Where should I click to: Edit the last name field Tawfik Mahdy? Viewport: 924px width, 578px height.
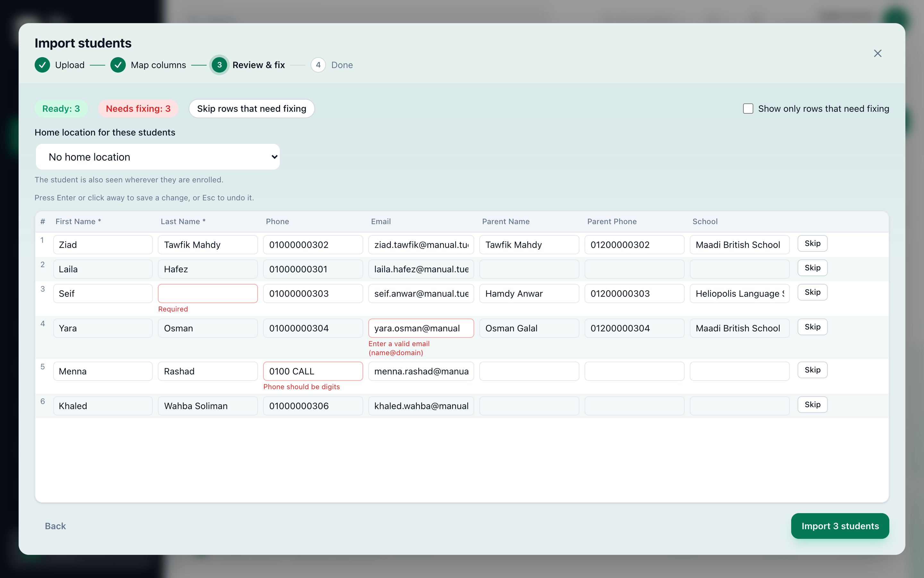coord(208,245)
